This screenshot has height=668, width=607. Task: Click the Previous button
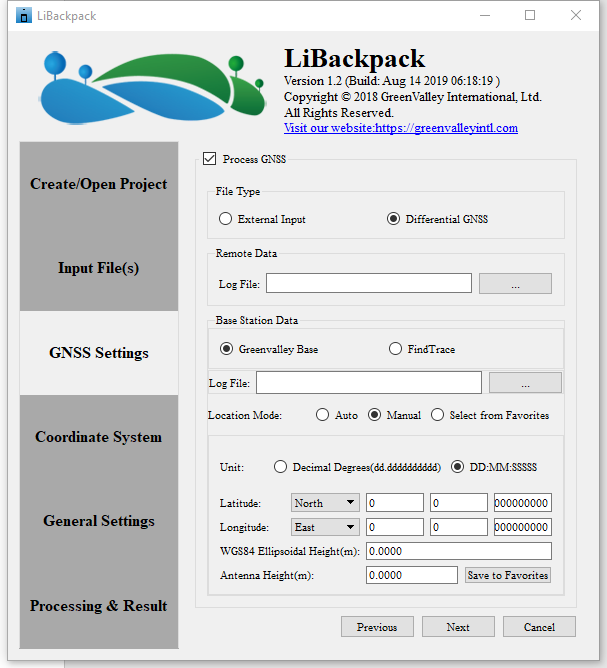click(x=377, y=627)
